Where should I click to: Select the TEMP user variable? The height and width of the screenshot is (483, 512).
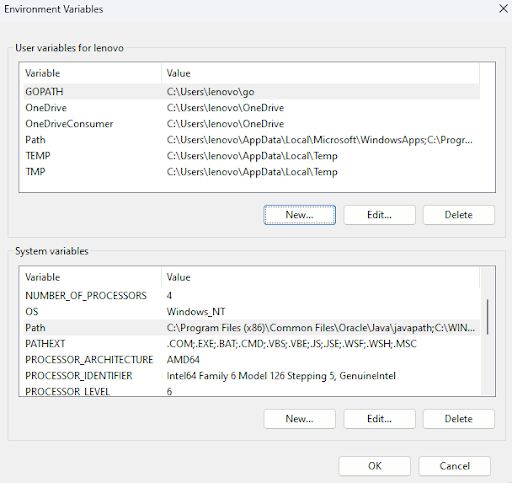click(252, 156)
